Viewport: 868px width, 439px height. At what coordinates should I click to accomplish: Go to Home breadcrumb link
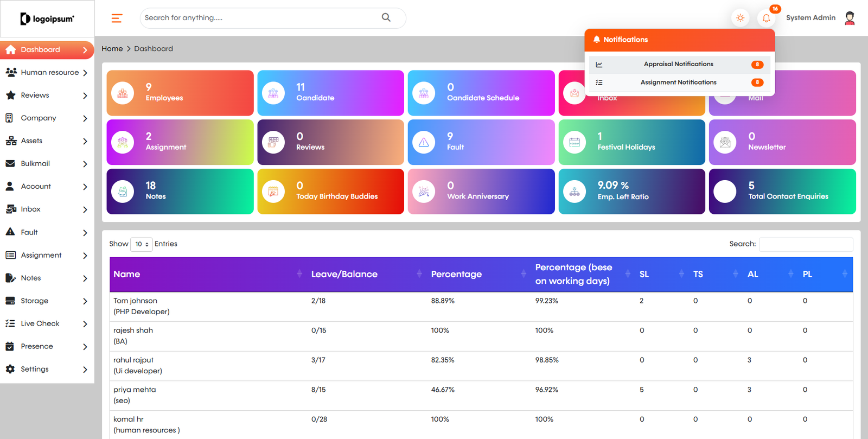click(x=112, y=49)
